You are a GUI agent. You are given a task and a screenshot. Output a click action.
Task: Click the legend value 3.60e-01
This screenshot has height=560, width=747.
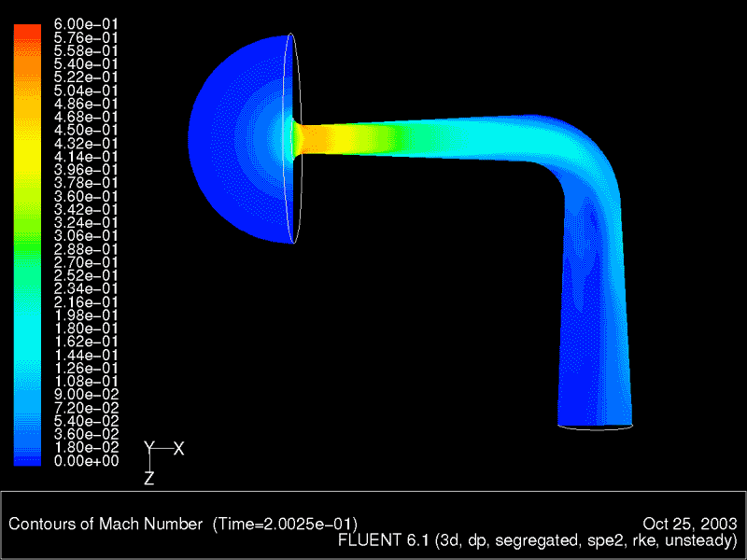point(86,196)
